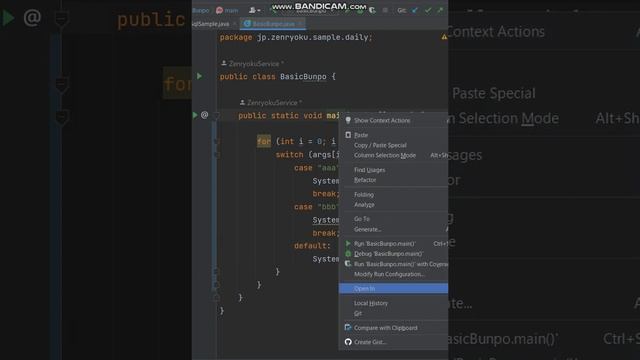Image resolution: width=640 pixels, height=360 pixels.
Task: Click the fold marker at for loop closing brace
Action: click(217, 284)
